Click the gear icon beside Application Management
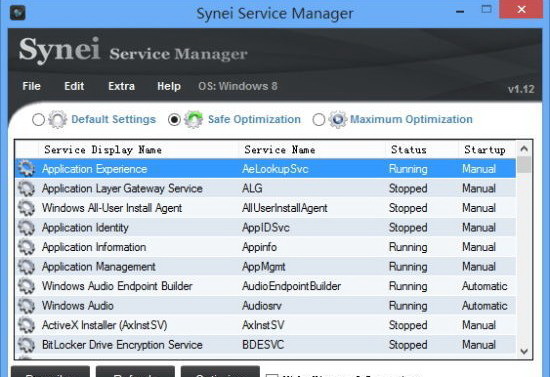The height and width of the screenshot is (377, 550). coord(27,267)
